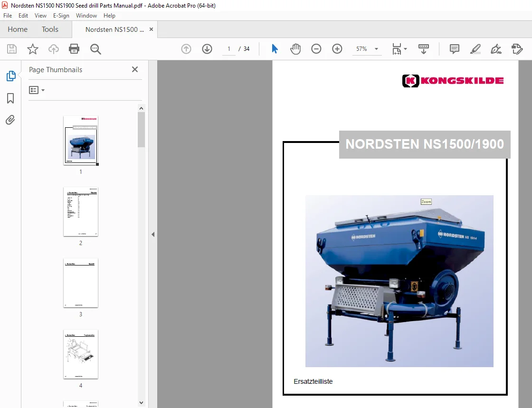Go to previous page arrow
Viewport: 532px width, 408px height.
186,49
